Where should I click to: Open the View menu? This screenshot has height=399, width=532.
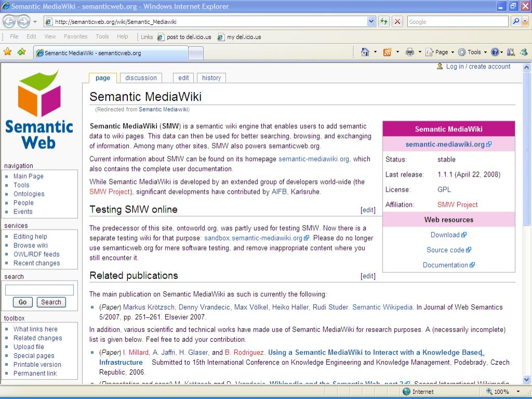tap(50, 36)
